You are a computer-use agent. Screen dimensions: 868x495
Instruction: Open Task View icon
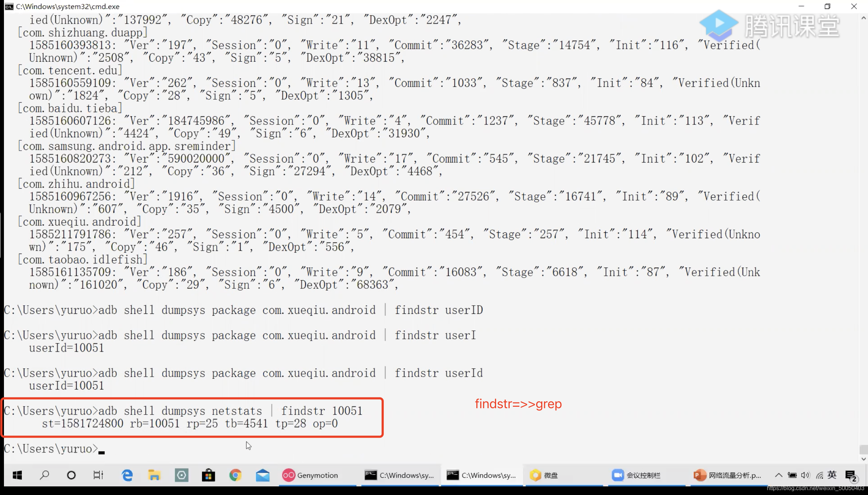point(98,475)
